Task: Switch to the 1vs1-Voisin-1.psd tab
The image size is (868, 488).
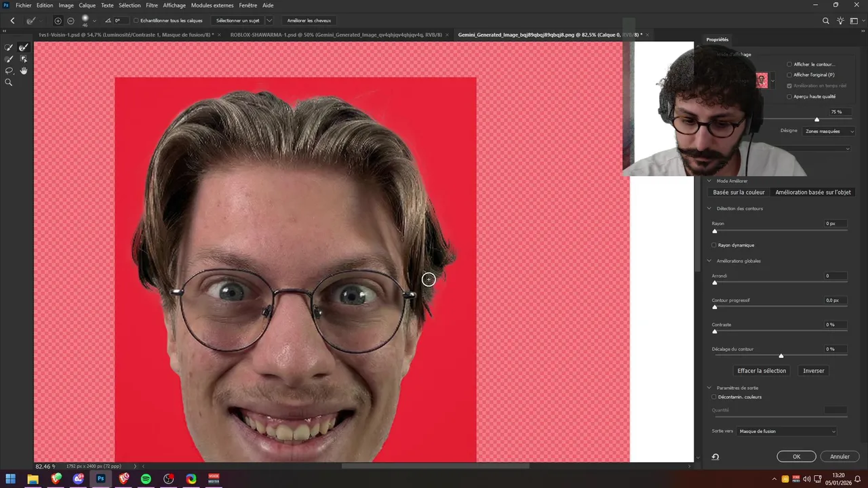Action: (x=125, y=35)
